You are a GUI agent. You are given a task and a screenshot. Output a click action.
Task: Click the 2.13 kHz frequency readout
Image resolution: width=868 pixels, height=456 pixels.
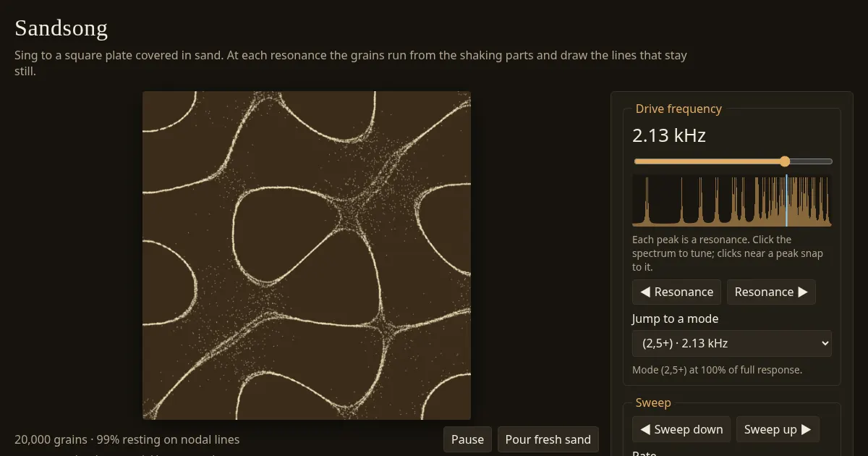[x=669, y=135]
